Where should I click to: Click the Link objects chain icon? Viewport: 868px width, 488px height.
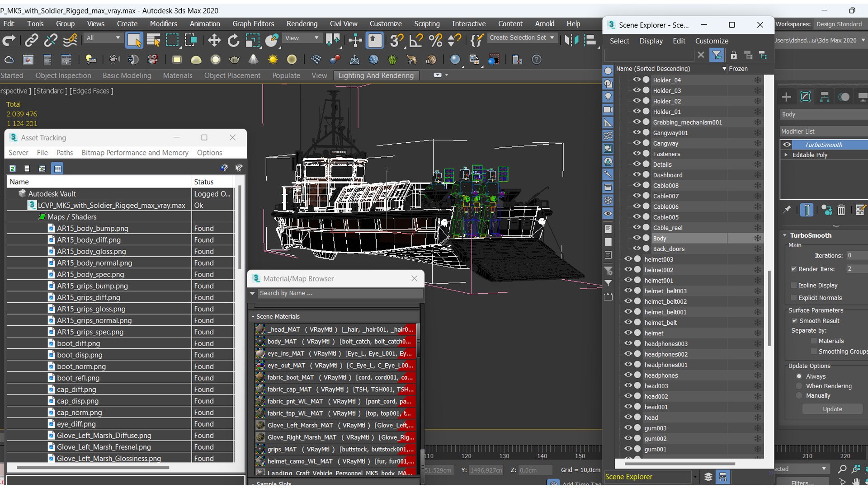click(x=31, y=41)
